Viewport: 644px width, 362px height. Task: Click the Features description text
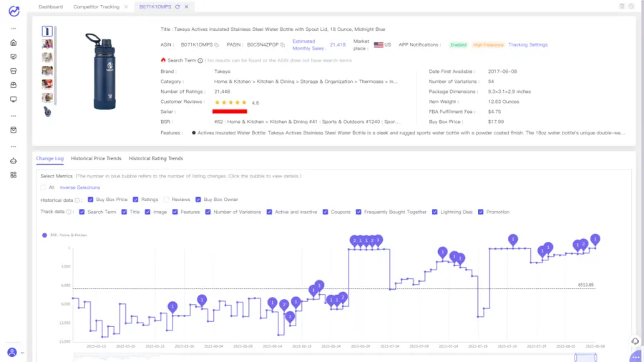411,133
